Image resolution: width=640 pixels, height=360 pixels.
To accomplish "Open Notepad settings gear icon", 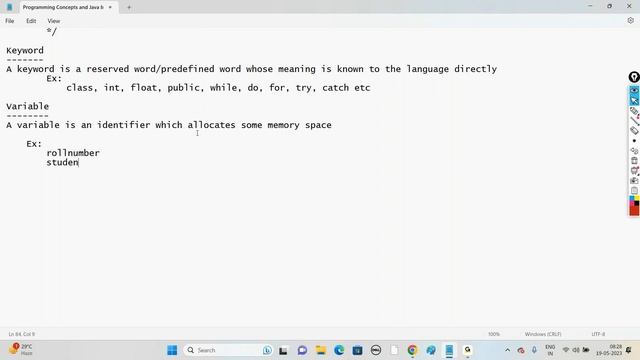I will click(630, 20).
